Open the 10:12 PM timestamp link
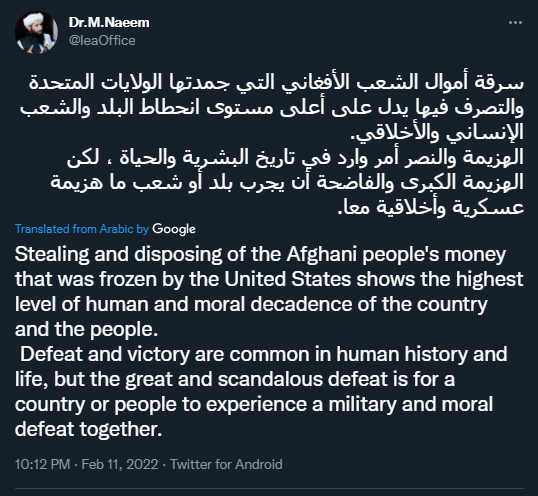 coord(43,464)
